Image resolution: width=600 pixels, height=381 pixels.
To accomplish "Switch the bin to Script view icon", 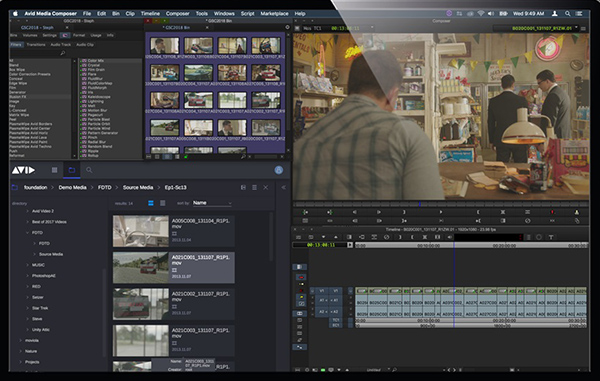I will pyautogui.click(x=177, y=157).
